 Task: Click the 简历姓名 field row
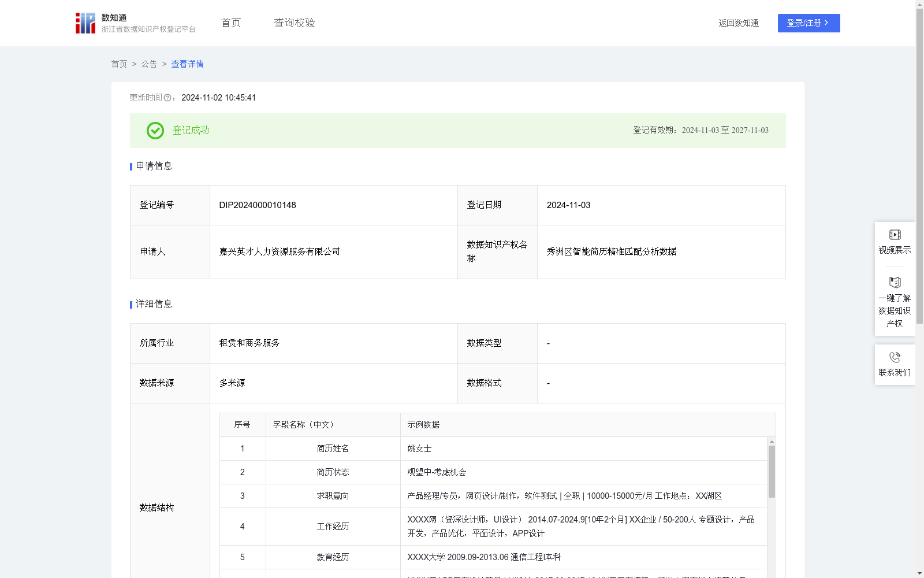click(493, 449)
